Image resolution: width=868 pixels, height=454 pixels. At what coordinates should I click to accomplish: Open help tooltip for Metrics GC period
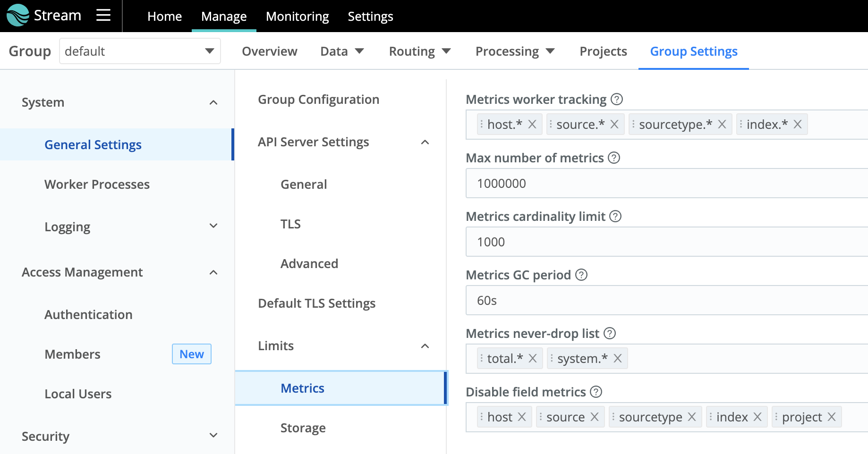(x=581, y=275)
